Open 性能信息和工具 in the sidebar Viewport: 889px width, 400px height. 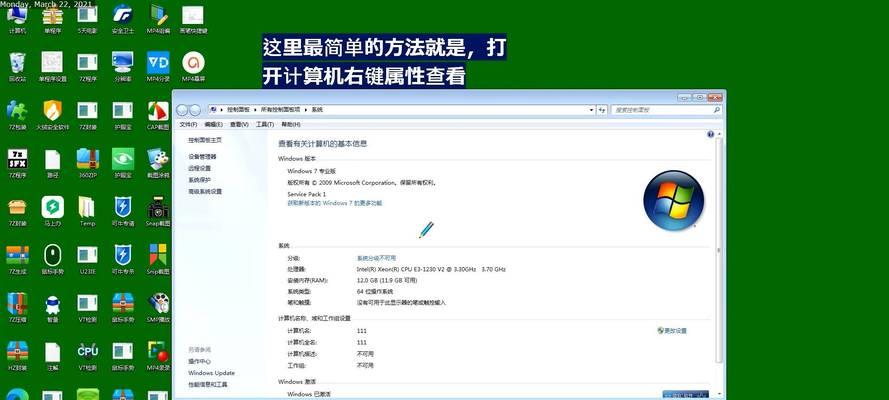(208, 385)
